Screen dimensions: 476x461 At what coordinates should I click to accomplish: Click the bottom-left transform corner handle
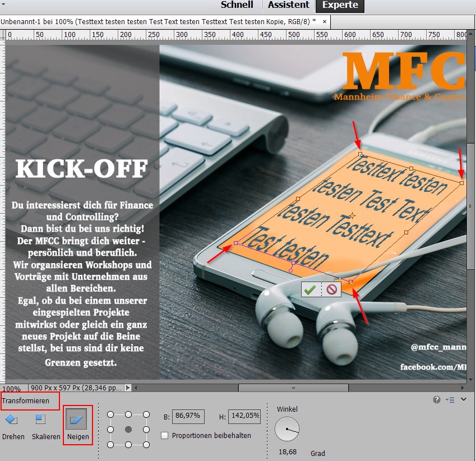[236, 243]
